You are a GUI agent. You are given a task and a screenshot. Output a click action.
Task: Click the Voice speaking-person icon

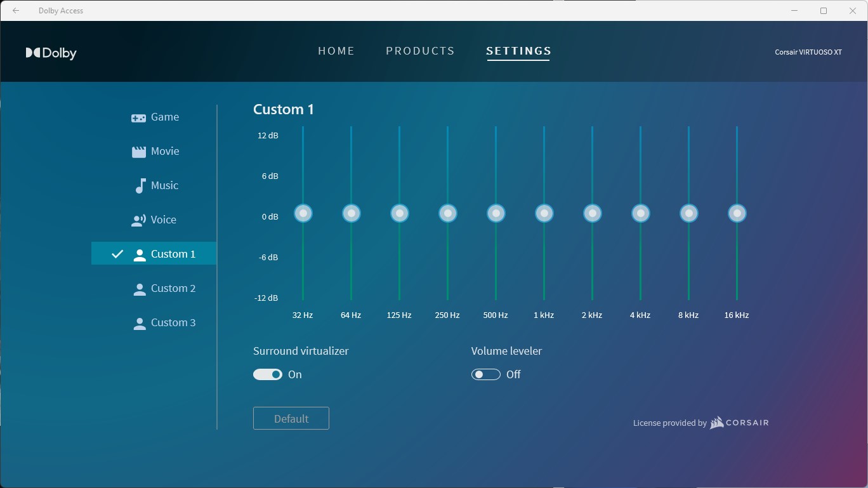pos(138,220)
